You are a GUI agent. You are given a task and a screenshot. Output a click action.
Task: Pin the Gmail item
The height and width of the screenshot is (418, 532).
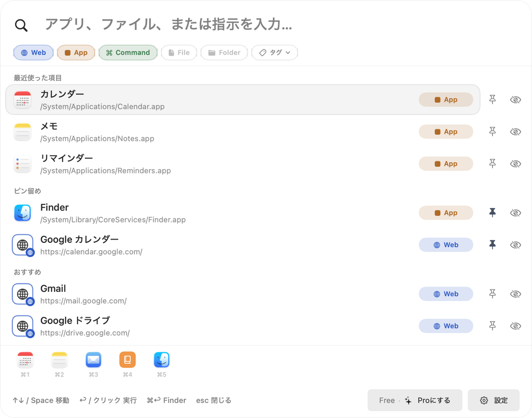493,294
